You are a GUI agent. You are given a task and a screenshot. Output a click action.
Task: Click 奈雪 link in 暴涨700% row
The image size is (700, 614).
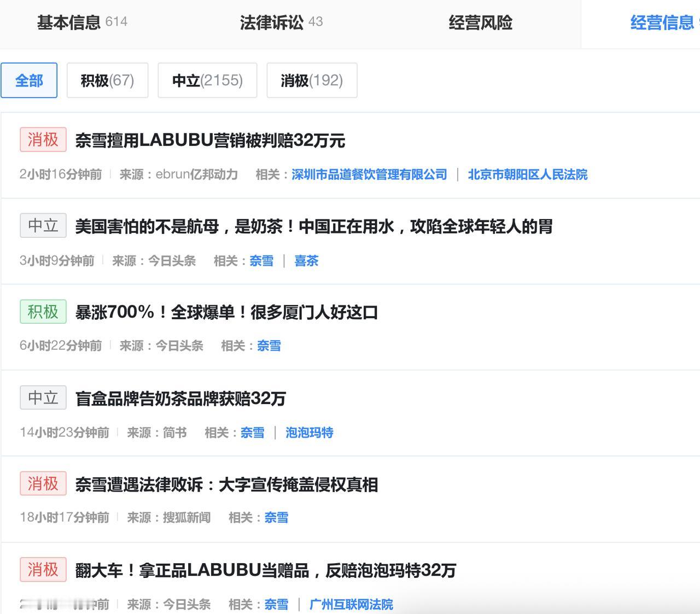click(x=269, y=346)
